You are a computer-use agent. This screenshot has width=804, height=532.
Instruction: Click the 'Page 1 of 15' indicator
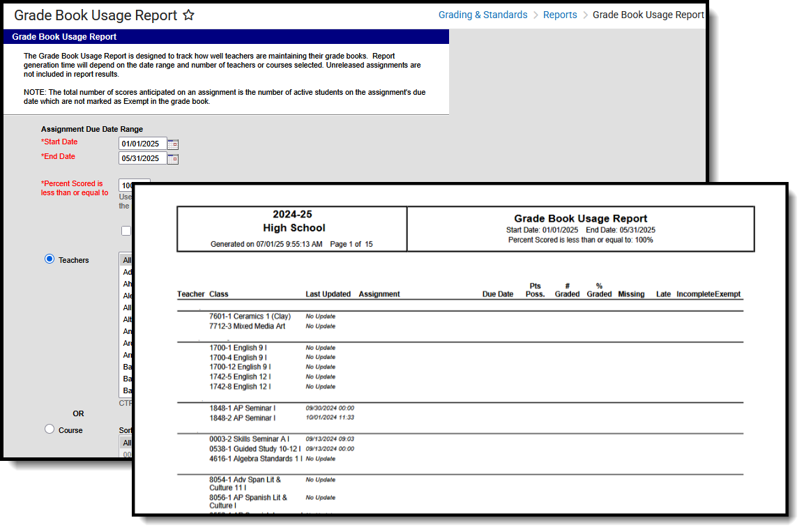coord(351,245)
